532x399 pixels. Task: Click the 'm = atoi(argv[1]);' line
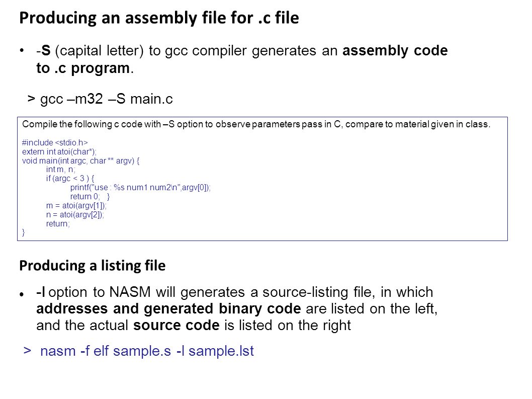click(x=76, y=205)
